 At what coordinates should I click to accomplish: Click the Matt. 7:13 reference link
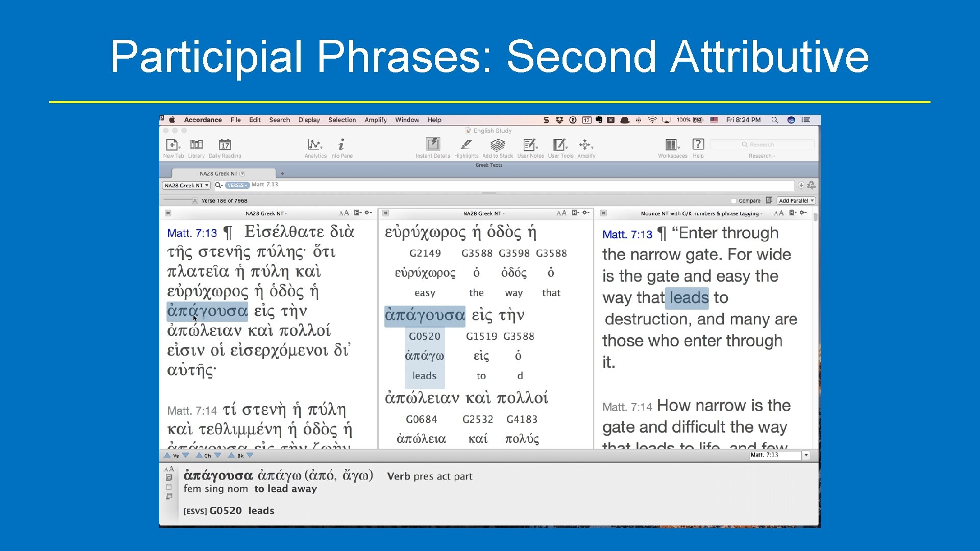[x=192, y=233]
